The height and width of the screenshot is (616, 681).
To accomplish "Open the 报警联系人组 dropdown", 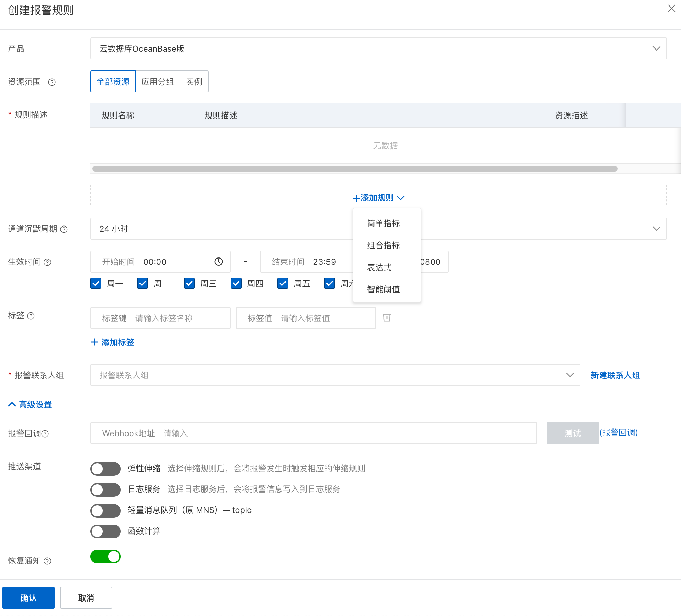I will [x=335, y=375].
